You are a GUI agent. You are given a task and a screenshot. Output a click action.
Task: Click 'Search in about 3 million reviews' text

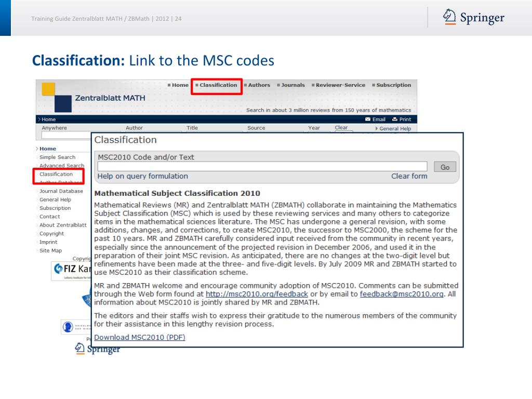pyautogui.click(x=328, y=110)
